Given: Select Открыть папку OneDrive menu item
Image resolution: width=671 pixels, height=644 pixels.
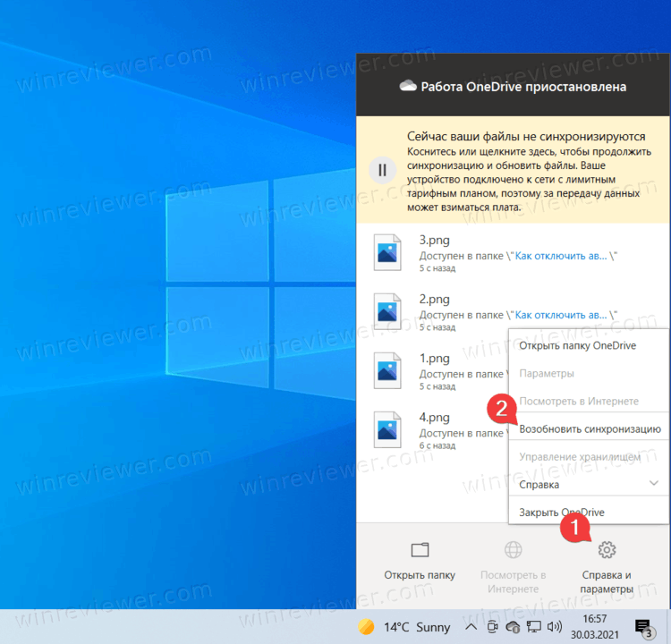Looking at the screenshot, I should [x=589, y=345].
